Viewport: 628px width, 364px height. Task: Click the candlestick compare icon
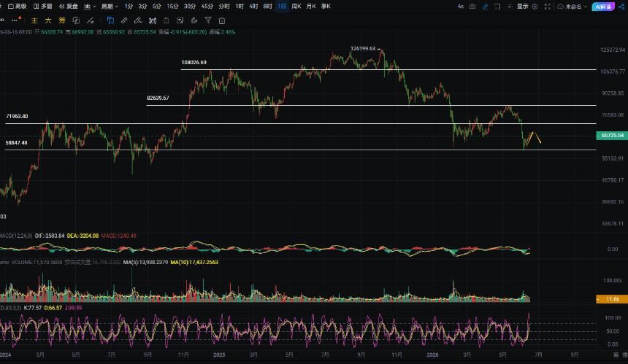click(x=153, y=20)
